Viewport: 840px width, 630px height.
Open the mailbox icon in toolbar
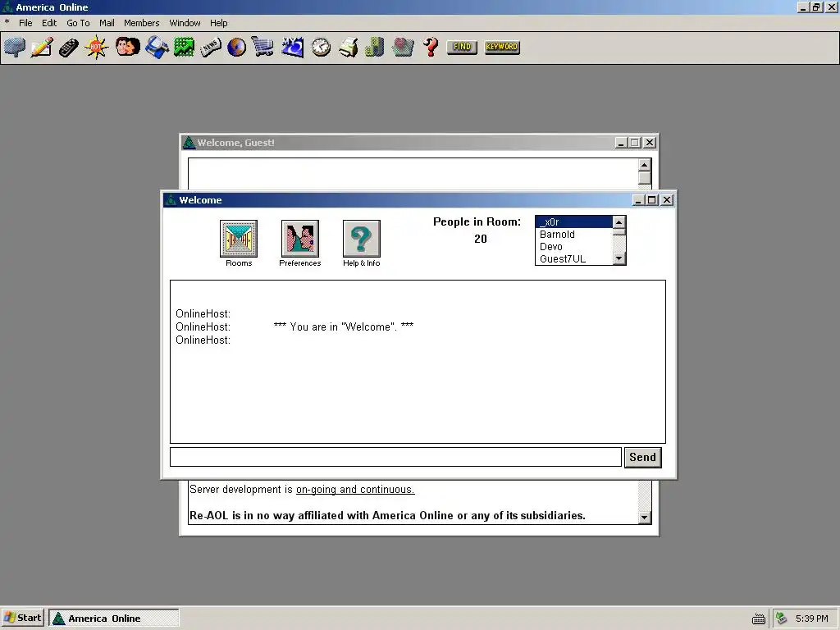[15, 47]
